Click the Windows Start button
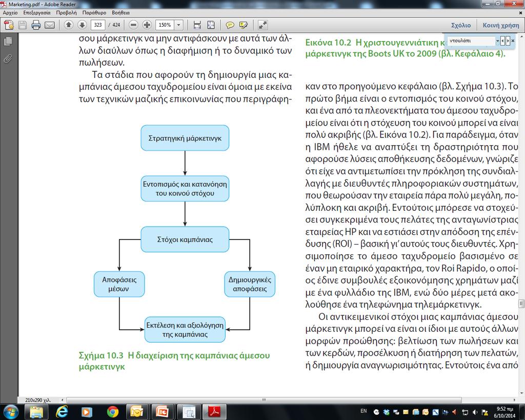This screenshot has width=525, height=420. 11,412
